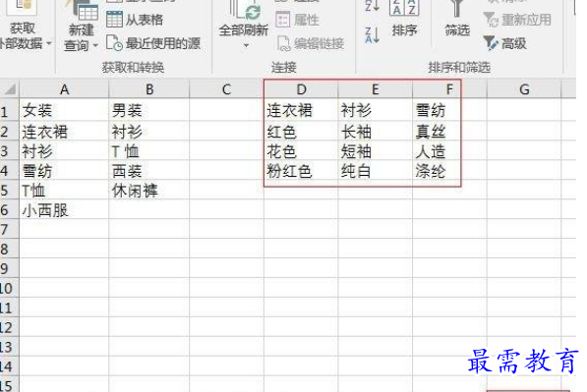
Task: Click cell A6 containing 小西服
Action: (x=64, y=210)
